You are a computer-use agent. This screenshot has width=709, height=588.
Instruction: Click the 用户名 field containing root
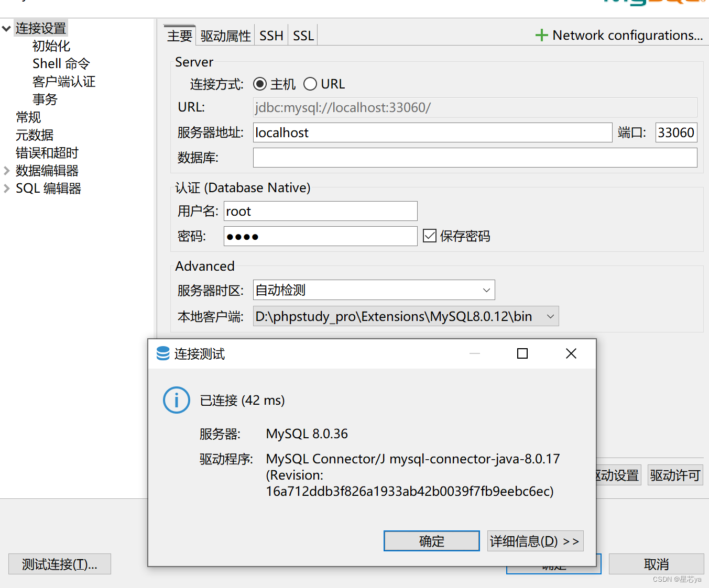320,211
